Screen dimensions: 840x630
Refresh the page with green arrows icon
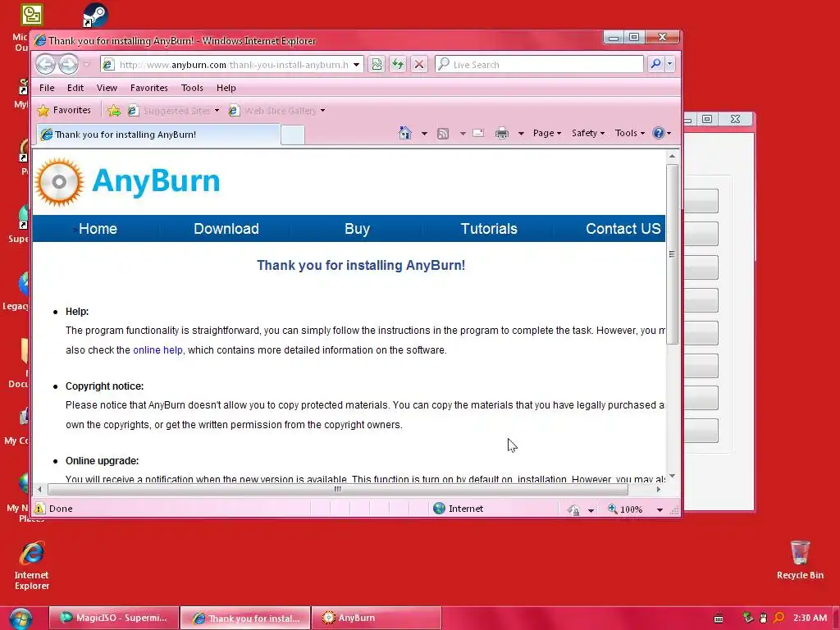(x=398, y=65)
